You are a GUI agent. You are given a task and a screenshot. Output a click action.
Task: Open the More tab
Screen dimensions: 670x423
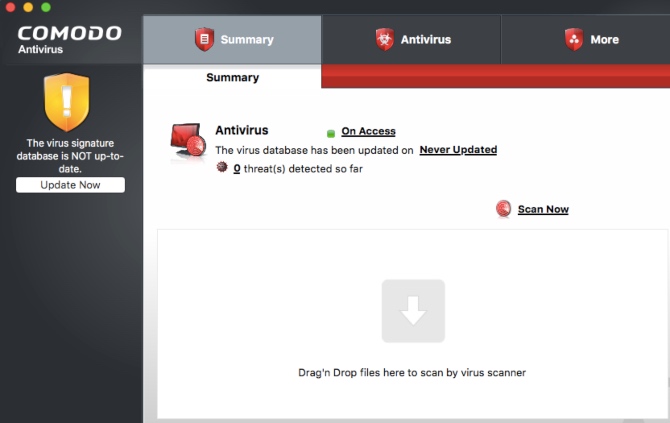(585, 40)
